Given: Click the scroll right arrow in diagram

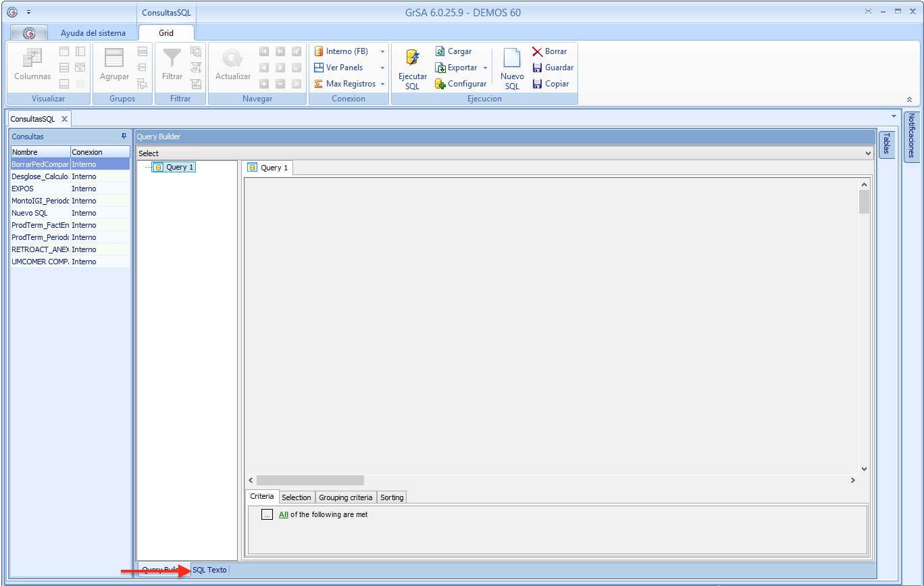Looking at the screenshot, I should click(x=853, y=480).
